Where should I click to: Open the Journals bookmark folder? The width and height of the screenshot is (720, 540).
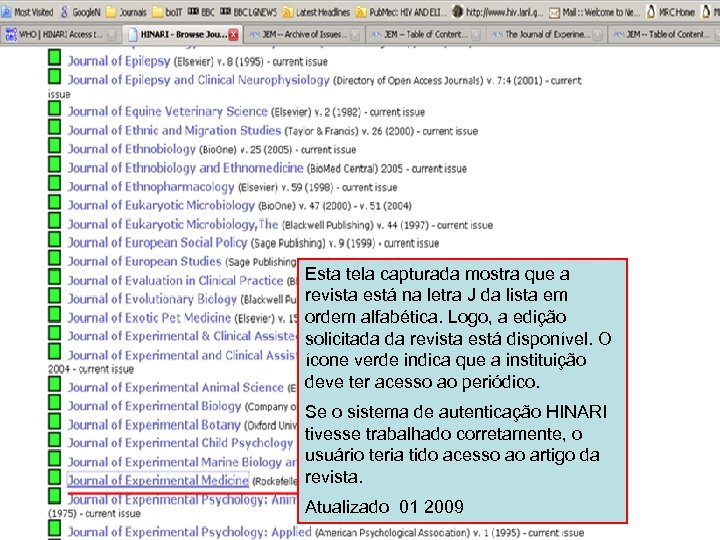(126, 12)
